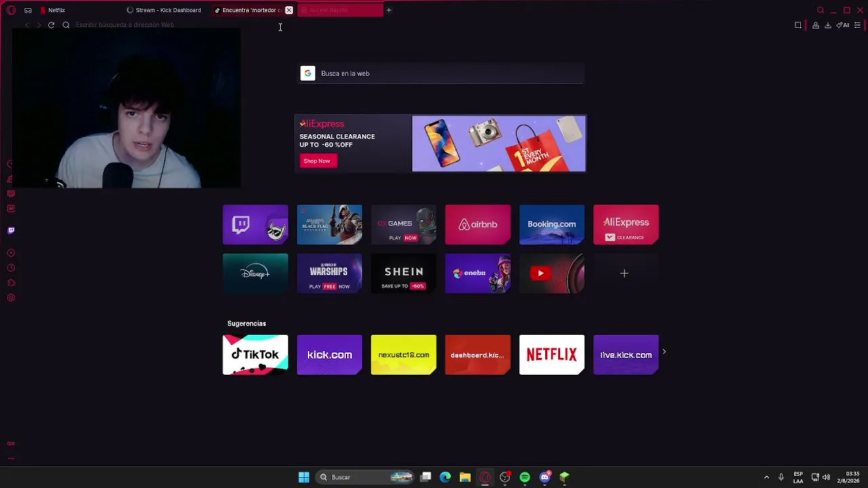Click the microphone icon in system tray

[x=781, y=477]
